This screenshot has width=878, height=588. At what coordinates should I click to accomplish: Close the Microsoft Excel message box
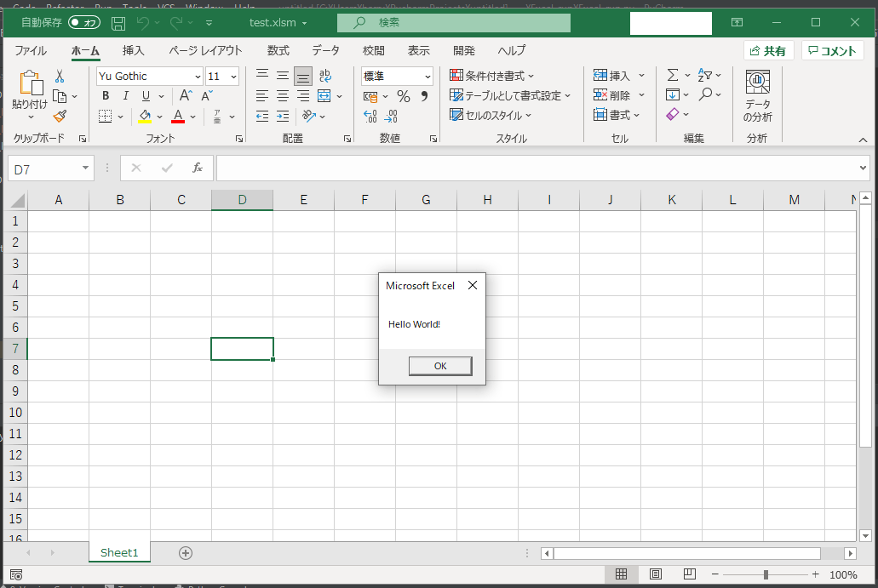473,285
